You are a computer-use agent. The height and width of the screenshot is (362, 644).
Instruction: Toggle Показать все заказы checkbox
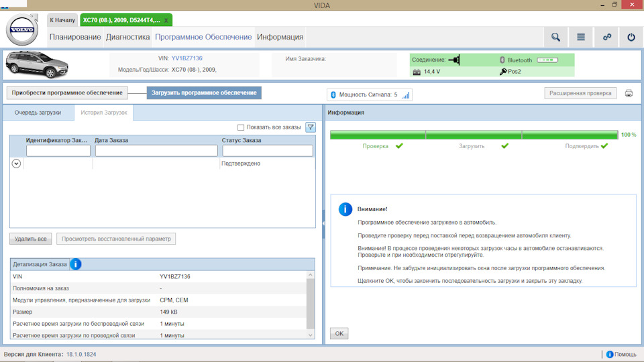click(241, 127)
